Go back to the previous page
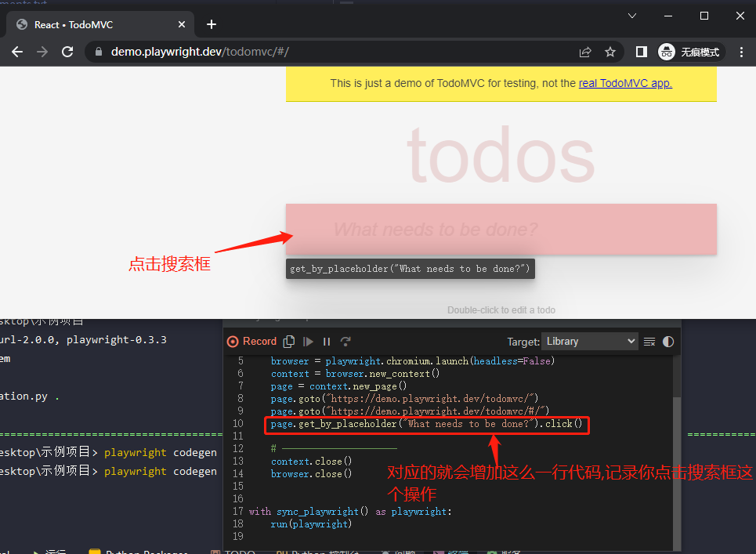This screenshot has width=756, height=554. tap(17, 52)
